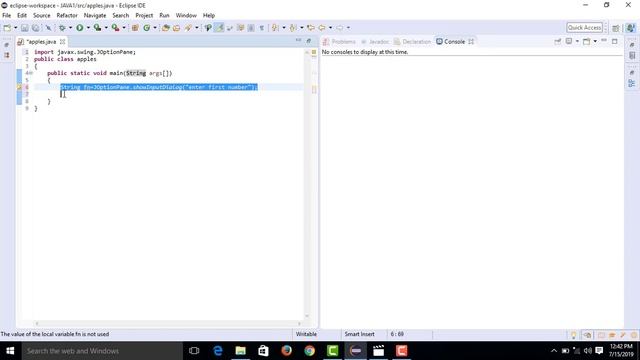Toggle Mark Occurrences highlighted toolbar button
The width and height of the screenshot is (640, 360).
pos(219,28)
